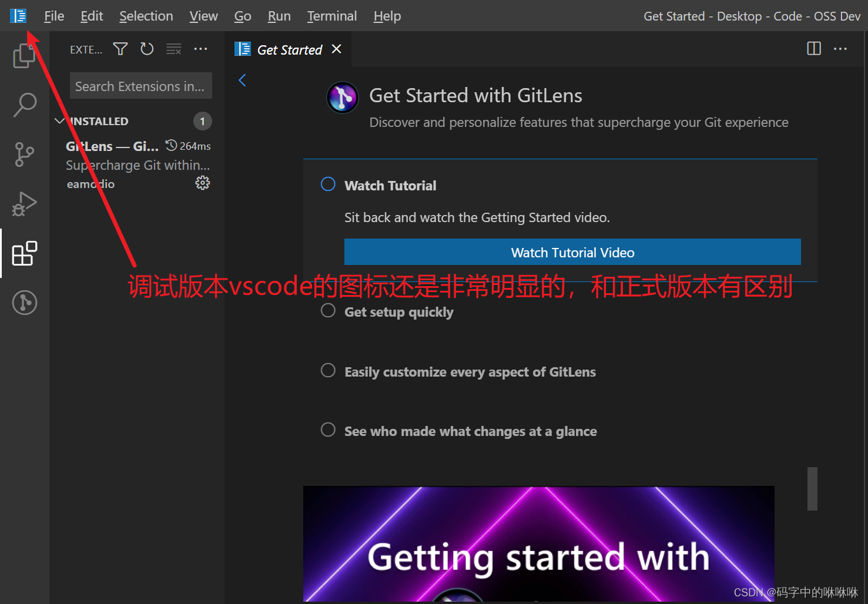This screenshot has height=604, width=868.
Task: Open the Extensions view in activity bar
Action: tap(25, 253)
